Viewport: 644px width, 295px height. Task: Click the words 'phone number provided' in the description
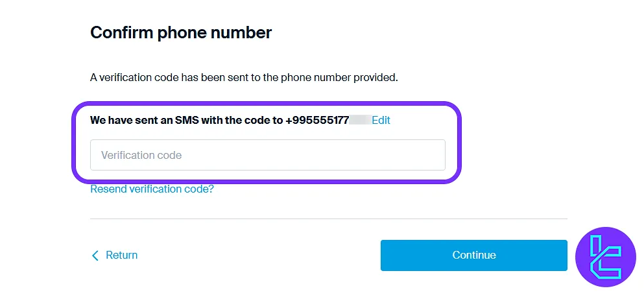click(339, 78)
